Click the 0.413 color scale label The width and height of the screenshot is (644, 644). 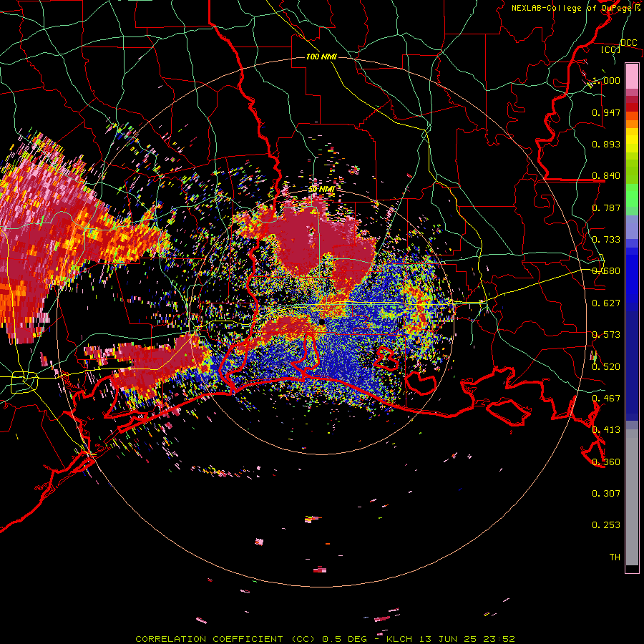coord(606,430)
